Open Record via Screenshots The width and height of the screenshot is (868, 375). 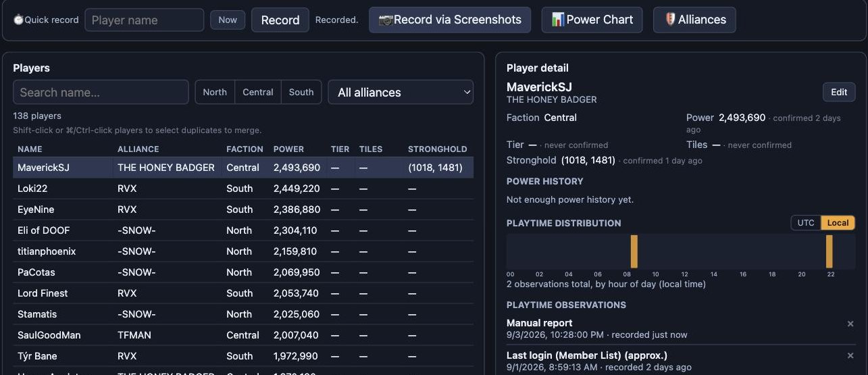tap(450, 20)
